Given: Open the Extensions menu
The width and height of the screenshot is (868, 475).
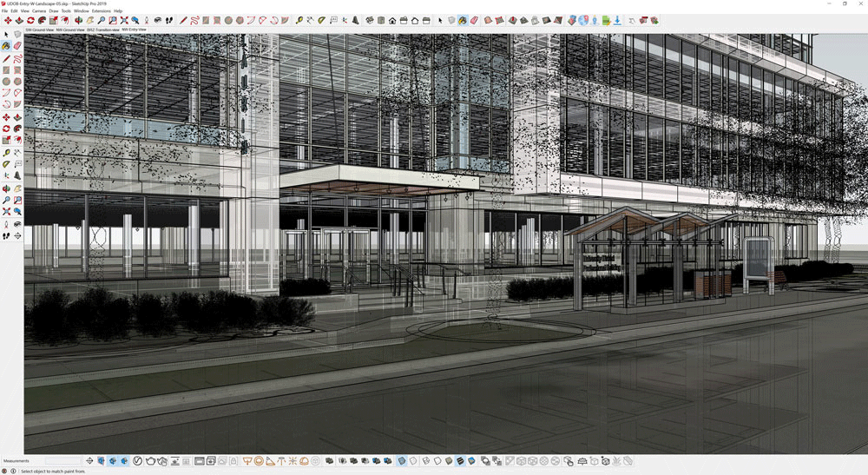Looking at the screenshot, I should (x=102, y=10).
